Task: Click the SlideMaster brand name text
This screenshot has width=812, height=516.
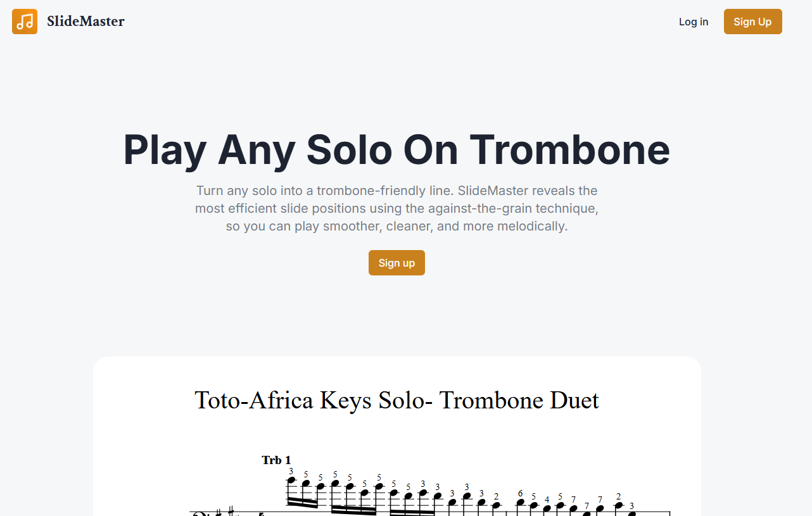Action: (x=86, y=22)
